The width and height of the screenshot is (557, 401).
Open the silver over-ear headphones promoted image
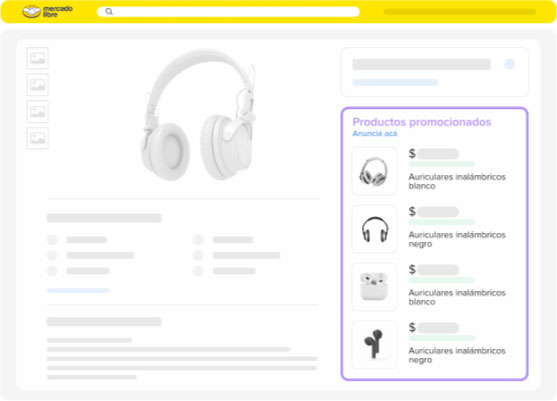point(374,171)
